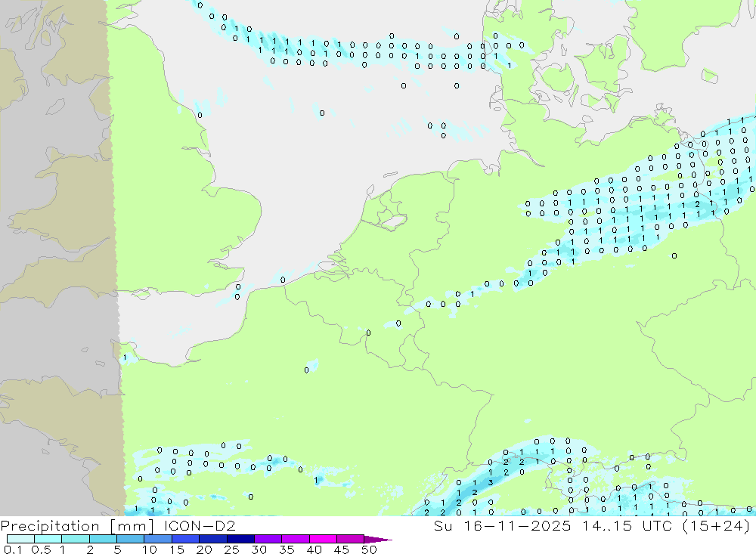Click the "ICON-D2" model label
Image resolution: width=756 pixels, height=554 pixels.
coord(200,525)
